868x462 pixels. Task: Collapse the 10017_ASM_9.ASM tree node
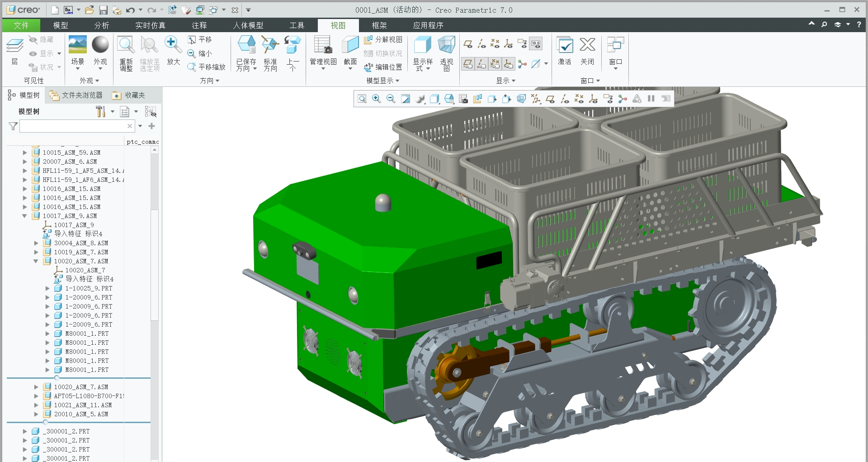[24, 216]
